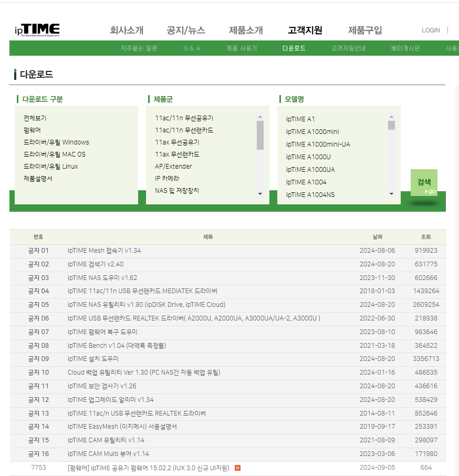Open ipTIME 보안 검사기 v1.26 post

(x=102, y=386)
